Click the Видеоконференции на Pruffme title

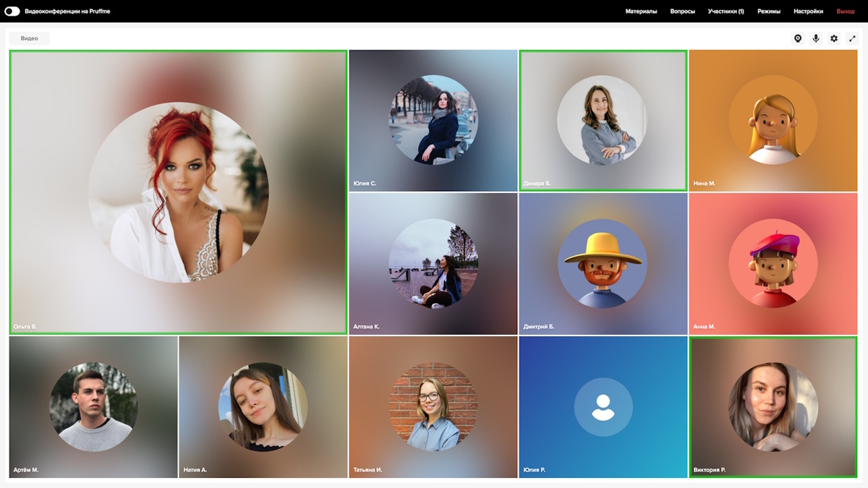coord(67,12)
